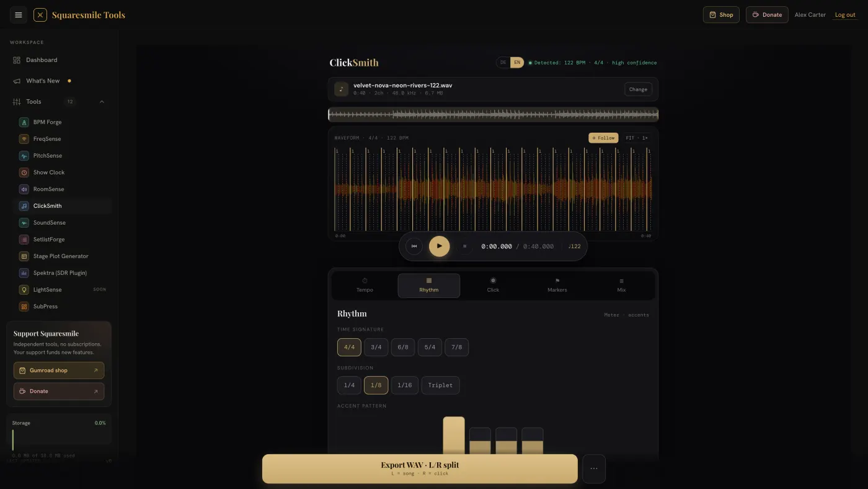
Task: Play the loaded track
Action: tap(440, 246)
